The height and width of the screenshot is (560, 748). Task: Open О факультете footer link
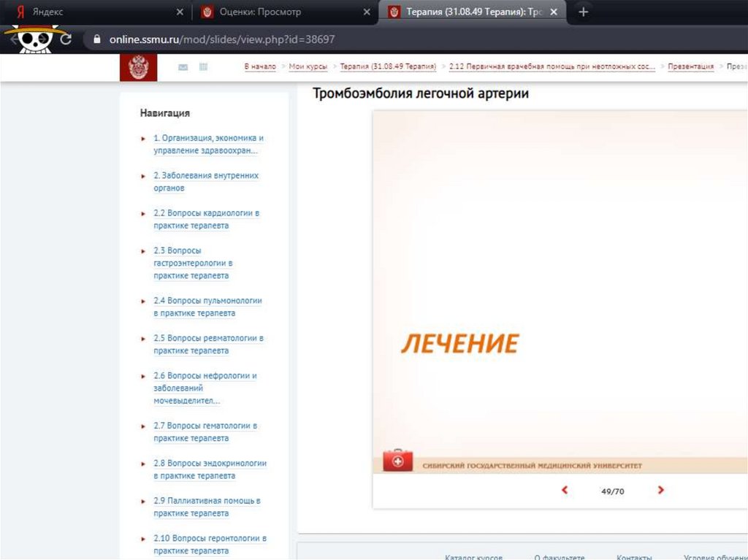(559, 556)
